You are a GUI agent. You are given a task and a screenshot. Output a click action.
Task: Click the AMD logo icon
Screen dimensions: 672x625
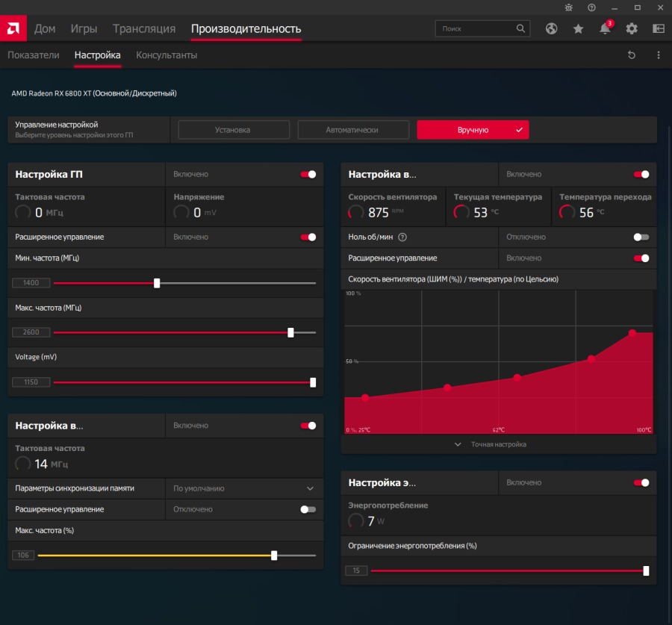[13, 28]
